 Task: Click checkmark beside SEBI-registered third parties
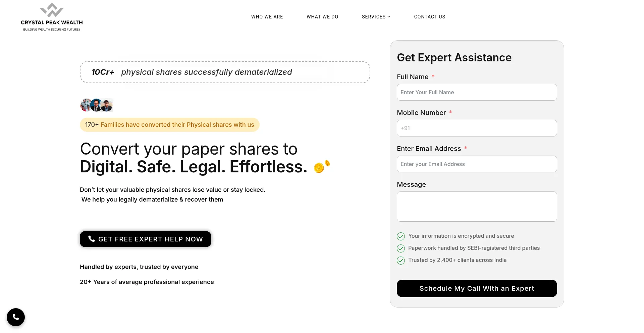401,248
